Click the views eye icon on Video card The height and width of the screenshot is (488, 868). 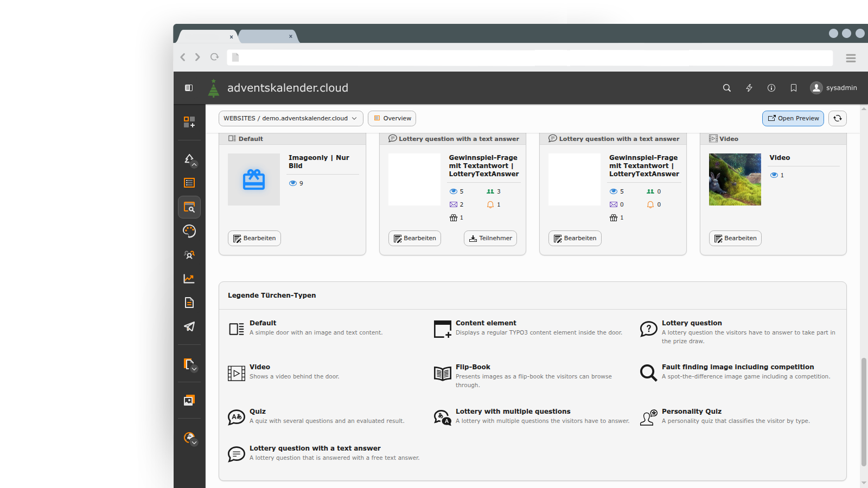(x=774, y=175)
